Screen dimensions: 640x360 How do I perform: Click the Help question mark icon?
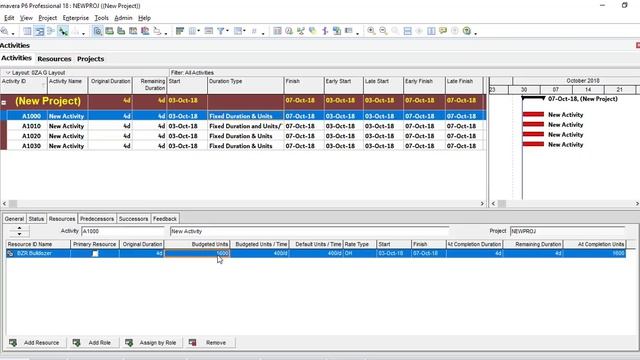tap(467, 31)
